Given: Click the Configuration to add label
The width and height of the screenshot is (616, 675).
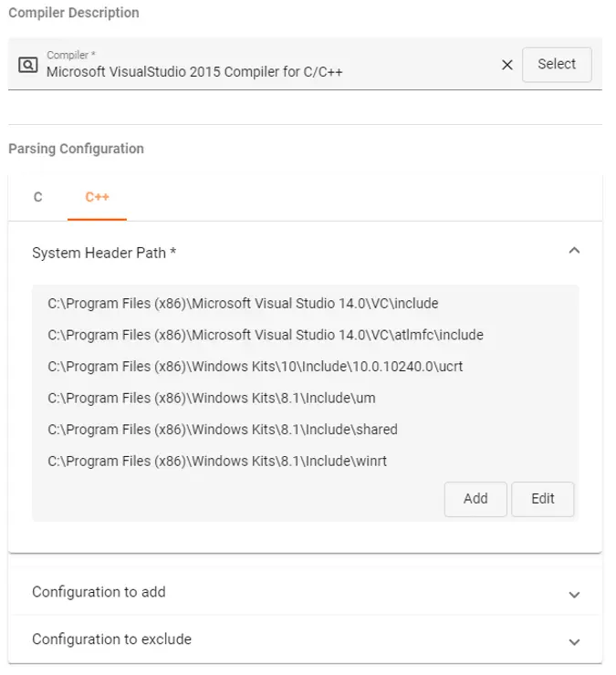Looking at the screenshot, I should 99,592.
